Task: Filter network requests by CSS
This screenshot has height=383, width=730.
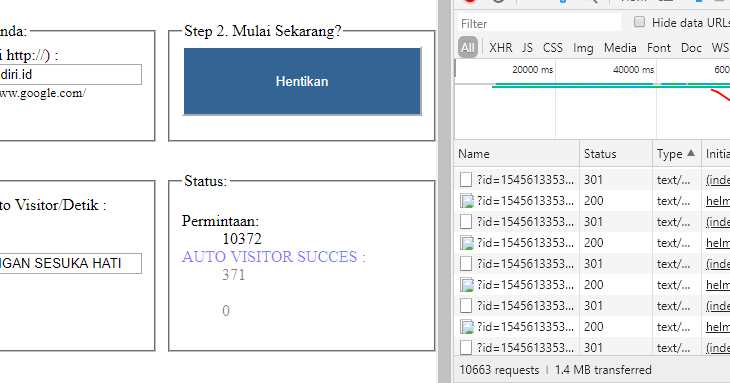Action: click(x=553, y=47)
